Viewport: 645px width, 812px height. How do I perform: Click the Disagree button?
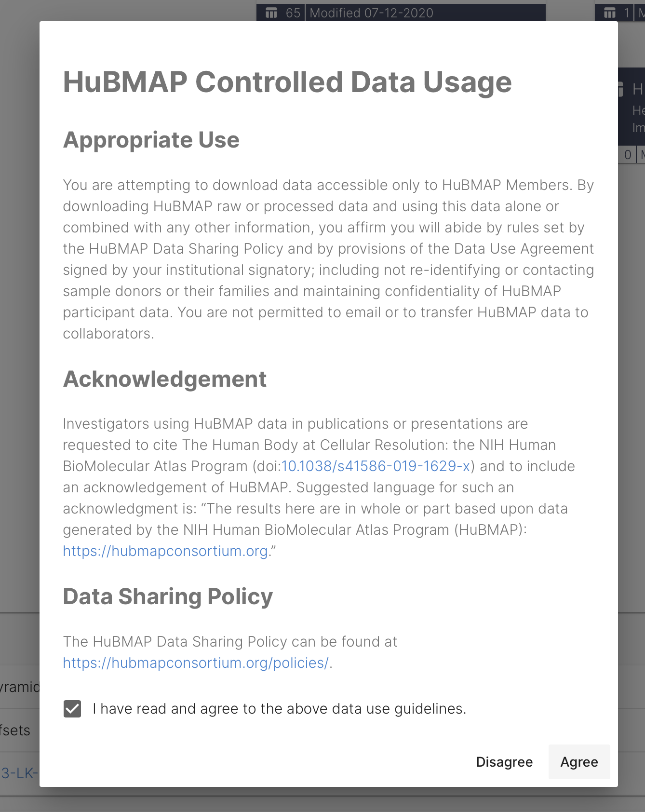(x=504, y=762)
